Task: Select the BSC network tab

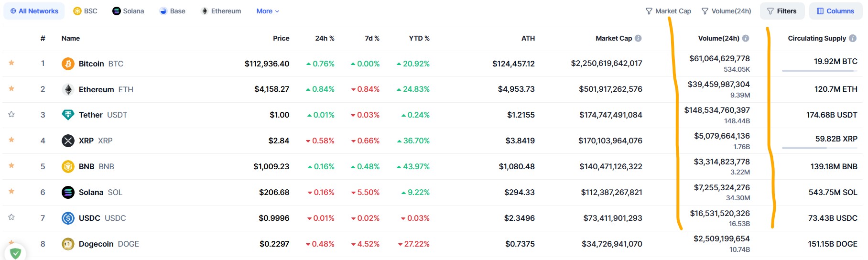Action: [x=85, y=11]
